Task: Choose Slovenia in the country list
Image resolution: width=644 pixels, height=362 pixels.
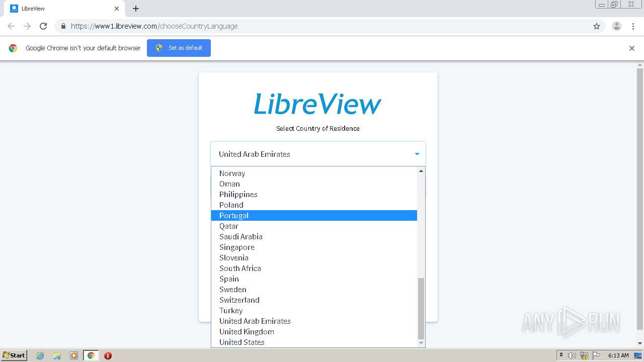Action: 314,257
